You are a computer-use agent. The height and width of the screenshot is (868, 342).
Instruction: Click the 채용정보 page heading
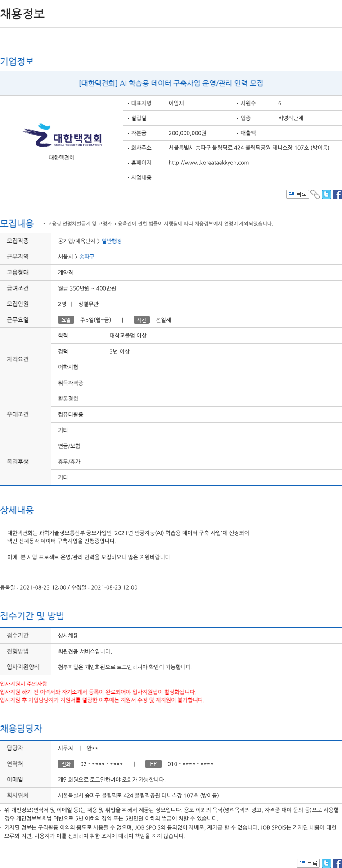tap(22, 13)
